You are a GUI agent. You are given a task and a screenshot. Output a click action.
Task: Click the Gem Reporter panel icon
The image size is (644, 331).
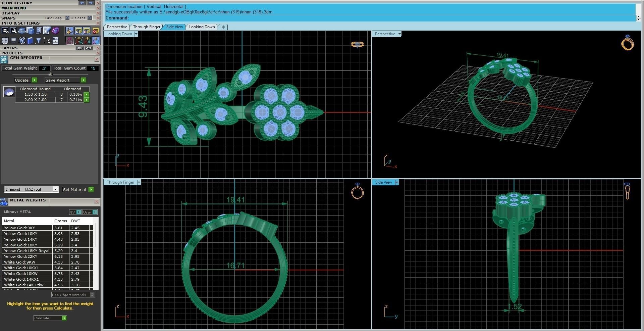coord(4,60)
